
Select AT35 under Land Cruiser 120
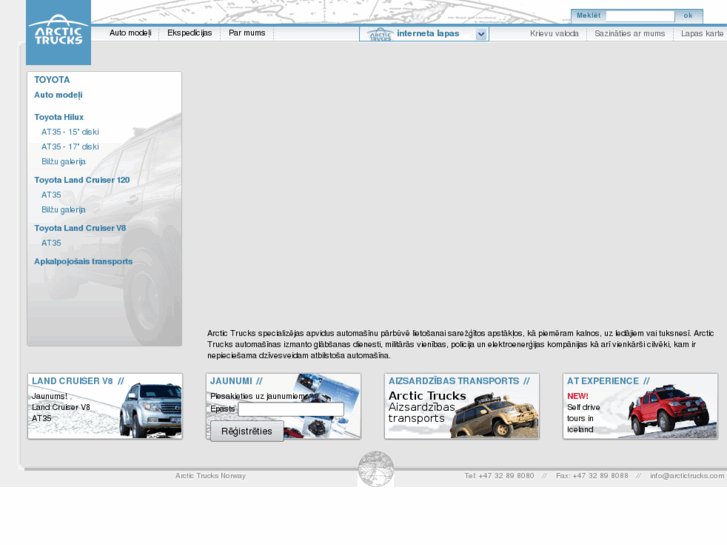51,195
